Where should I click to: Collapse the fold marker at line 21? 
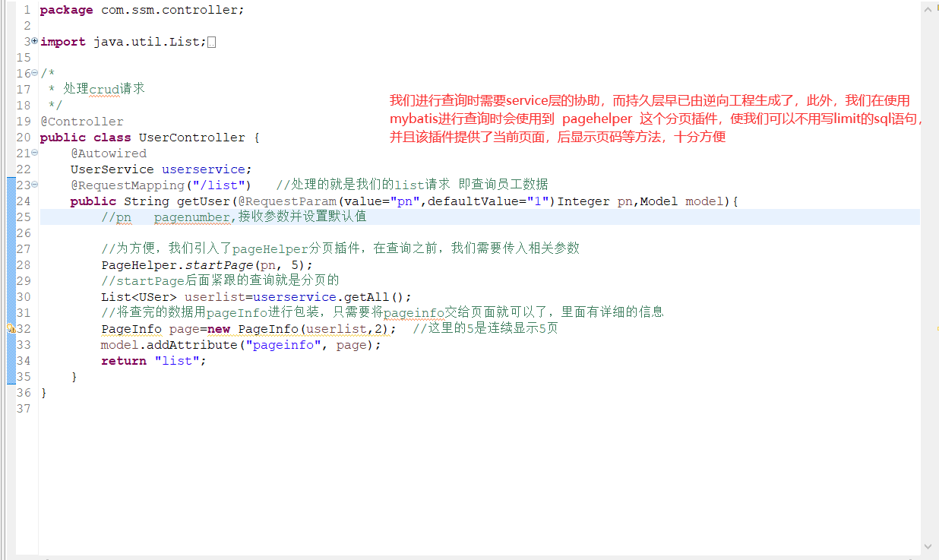point(35,153)
